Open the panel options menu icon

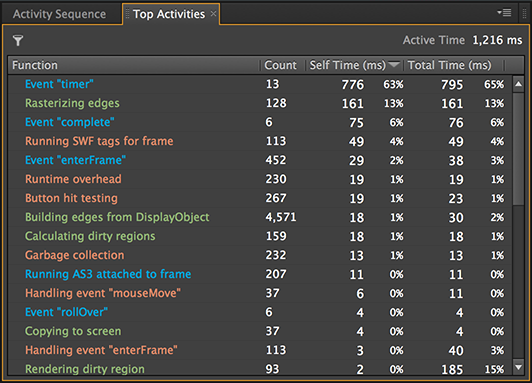pos(505,13)
